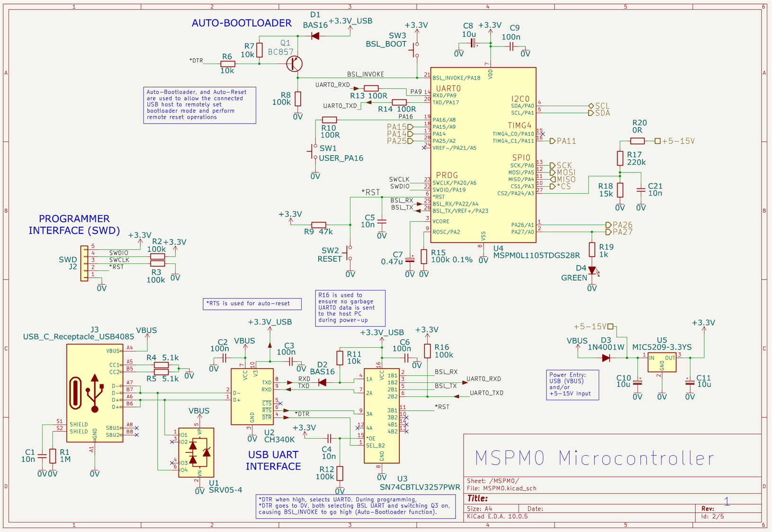Click the SW2 RESET pushbutton symbol
Image resolution: width=772 pixels, height=532 pixels.
click(x=349, y=254)
